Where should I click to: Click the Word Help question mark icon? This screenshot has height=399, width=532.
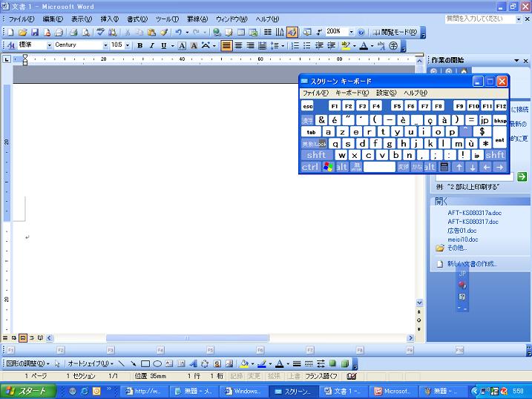[361, 32]
